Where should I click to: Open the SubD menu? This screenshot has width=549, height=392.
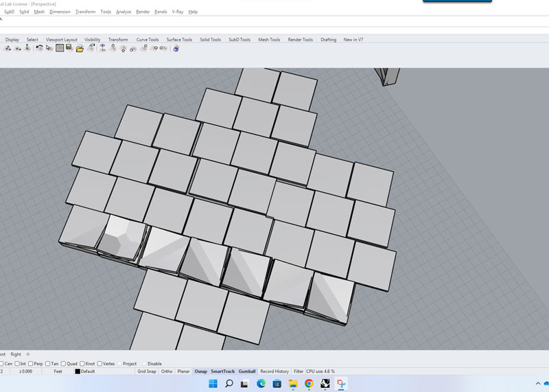(x=9, y=12)
